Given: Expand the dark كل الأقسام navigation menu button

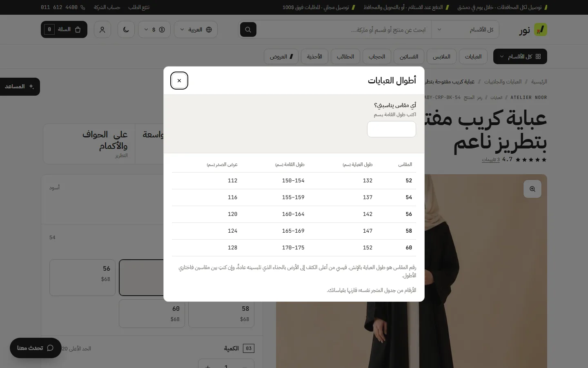Looking at the screenshot, I should (x=520, y=56).
